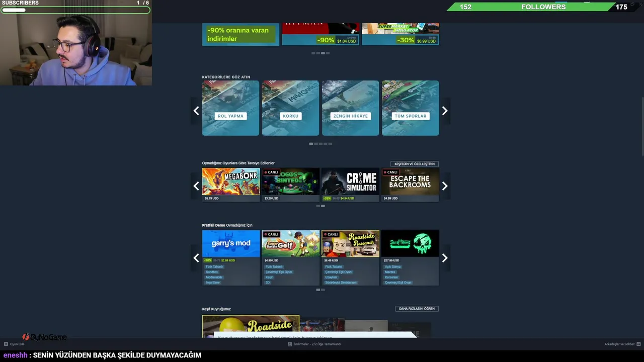Select Modlanabilir tag on garry's mod
644x362 pixels.
click(214, 277)
